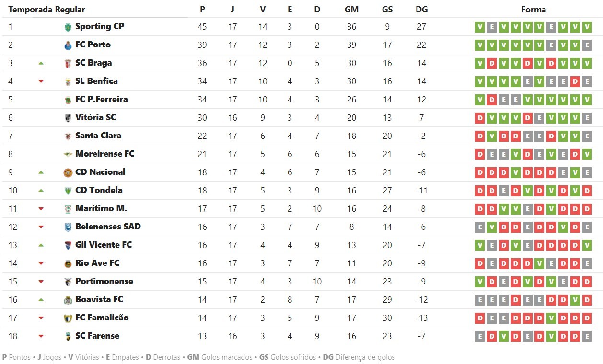Open the Vitória SC team link
The image size is (603, 364).
95,117
